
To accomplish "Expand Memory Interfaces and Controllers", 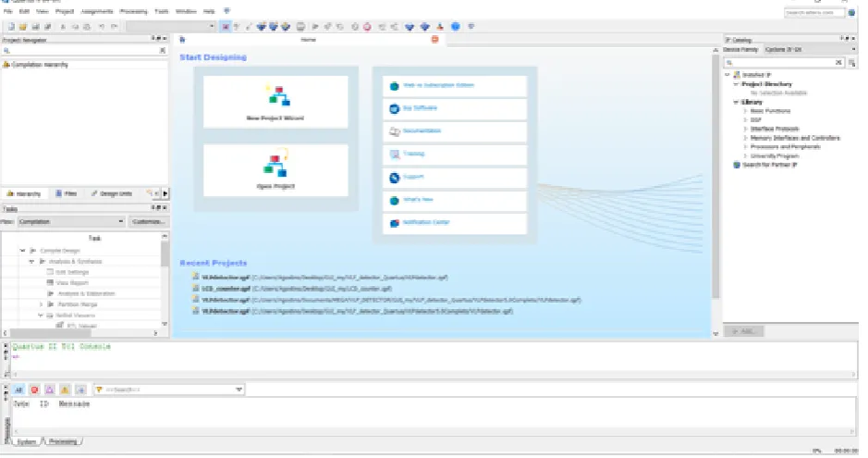I will (745, 138).
